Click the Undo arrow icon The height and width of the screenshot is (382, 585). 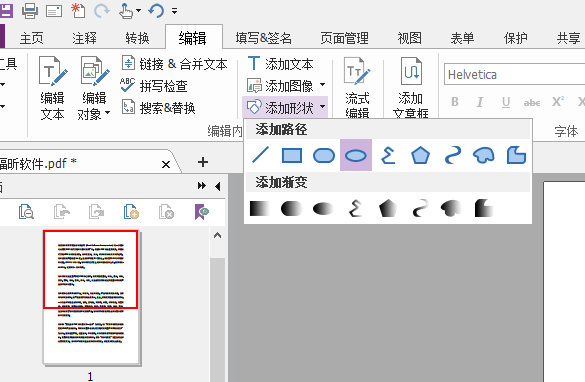pyautogui.click(x=156, y=10)
